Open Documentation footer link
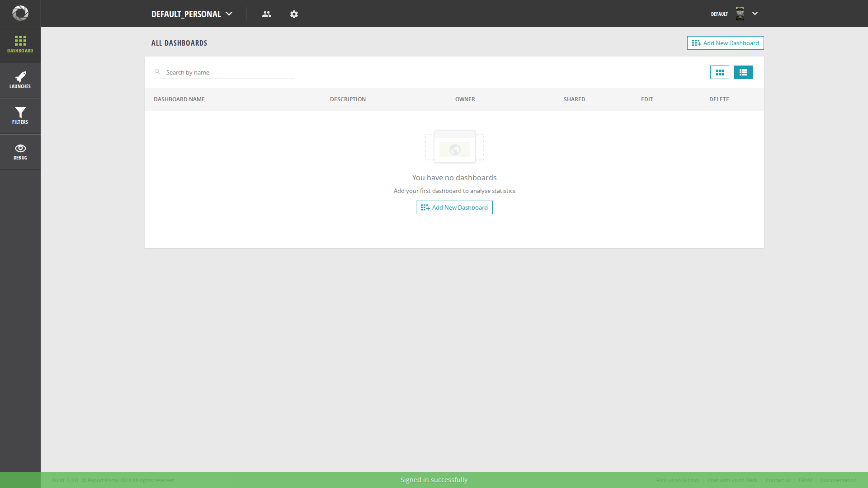Image resolution: width=868 pixels, height=488 pixels. coord(838,480)
